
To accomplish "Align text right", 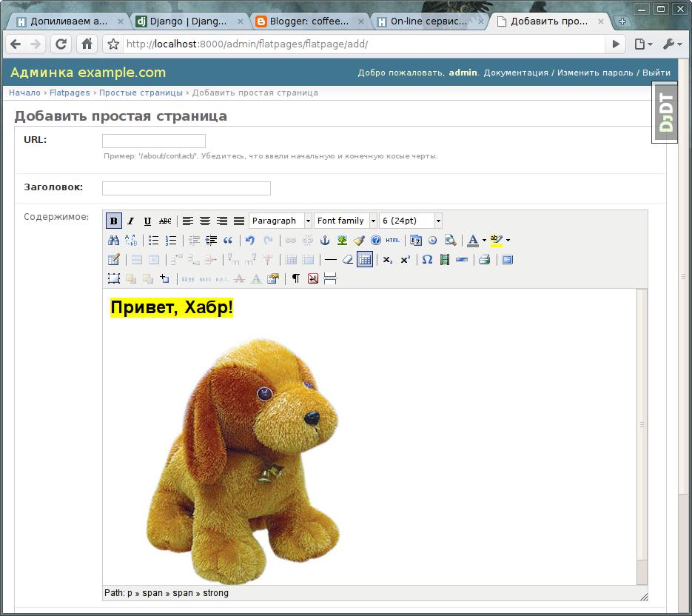I will [222, 221].
